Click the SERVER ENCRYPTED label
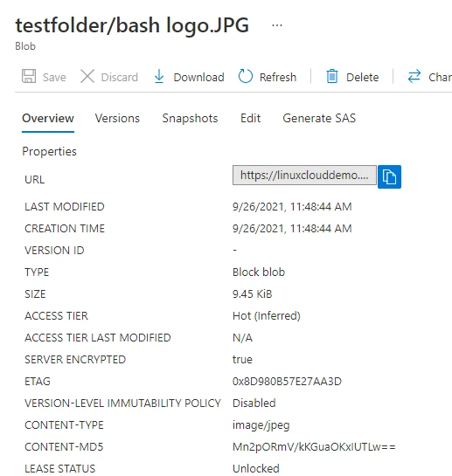This screenshot has height=476, width=452. tap(75, 360)
